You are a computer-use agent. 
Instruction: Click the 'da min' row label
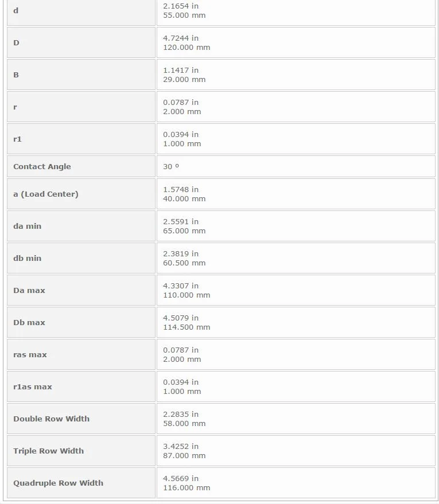(28, 226)
